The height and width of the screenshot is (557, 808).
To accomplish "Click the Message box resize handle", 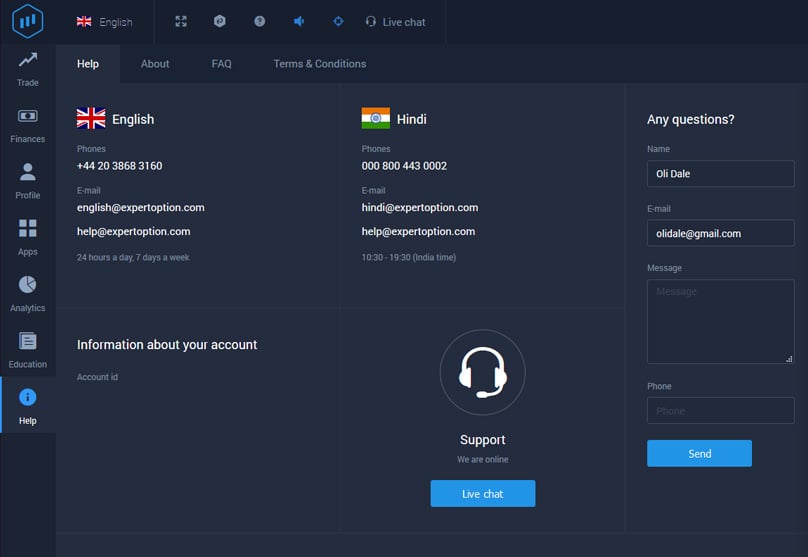I will [789, 359].
